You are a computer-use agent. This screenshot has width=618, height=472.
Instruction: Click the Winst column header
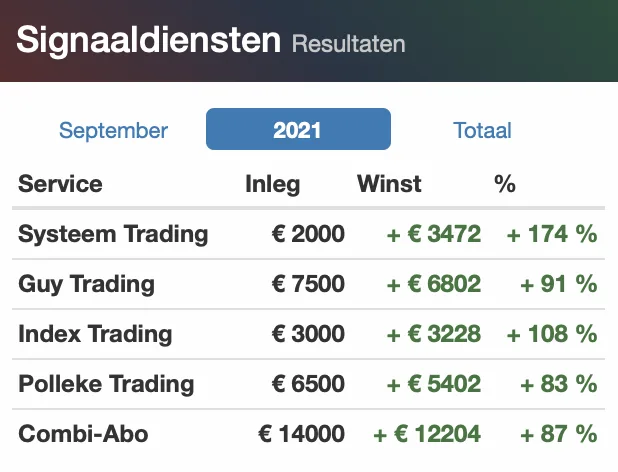pyautogui.click(x=389, y=184)
